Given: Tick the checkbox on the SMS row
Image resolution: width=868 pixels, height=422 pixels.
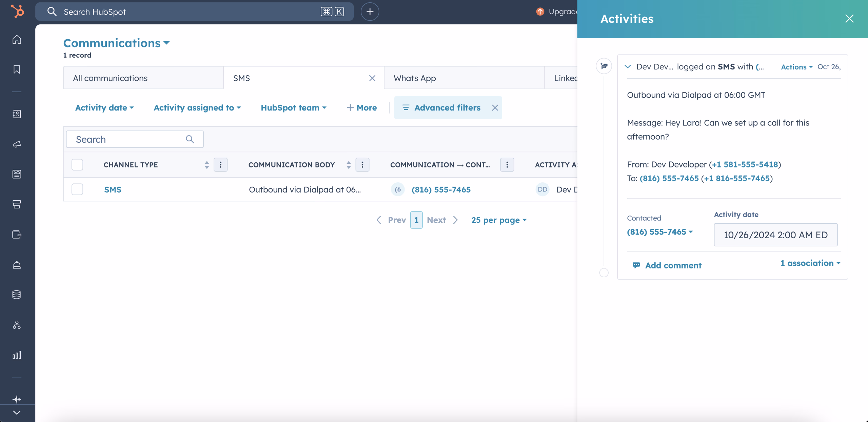Looking at the screenshot, I should coord(77,189).
